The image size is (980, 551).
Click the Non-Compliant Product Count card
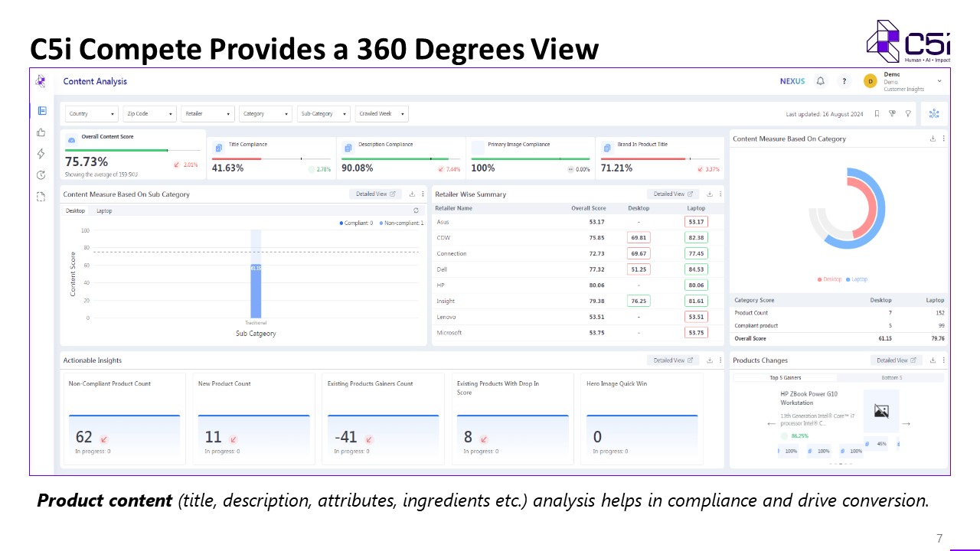123,419
